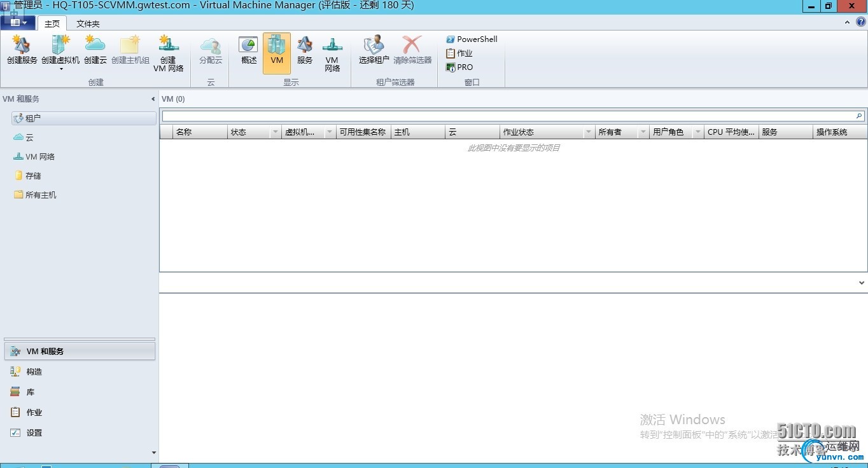The width and height of the screenshot is (868, 468).
Task: Open the 作业状态 column filter dropdown
Action: [588, 132]
